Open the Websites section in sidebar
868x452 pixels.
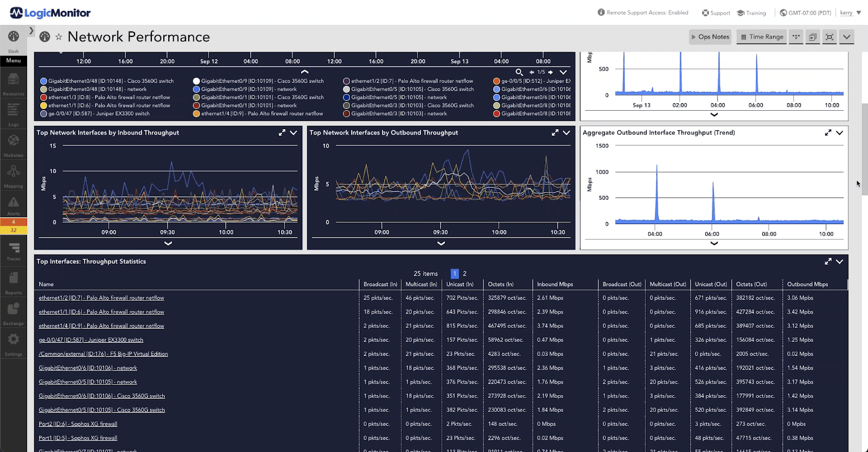14,145
